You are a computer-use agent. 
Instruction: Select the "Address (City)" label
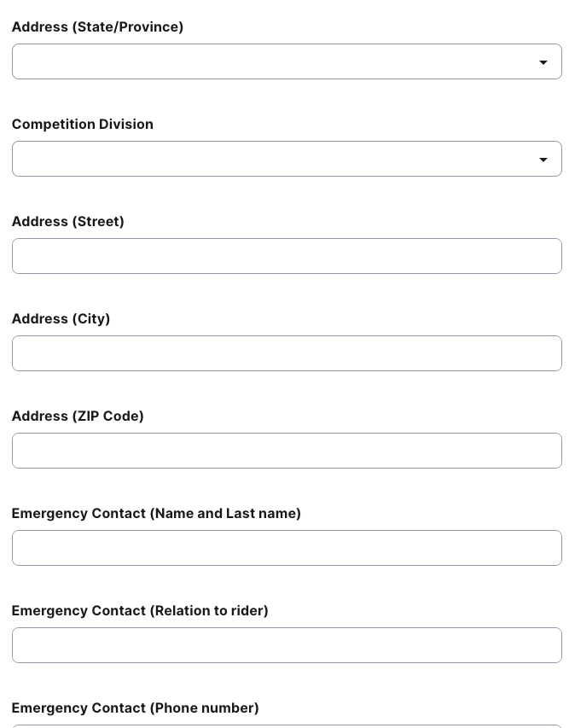(x=61, y=318)
